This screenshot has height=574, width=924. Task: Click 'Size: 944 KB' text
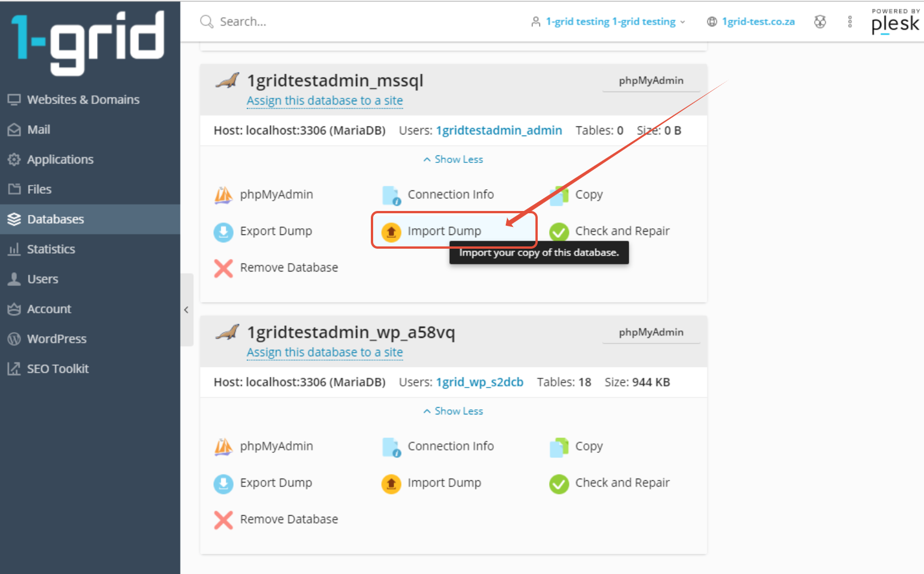click(637, 382)
